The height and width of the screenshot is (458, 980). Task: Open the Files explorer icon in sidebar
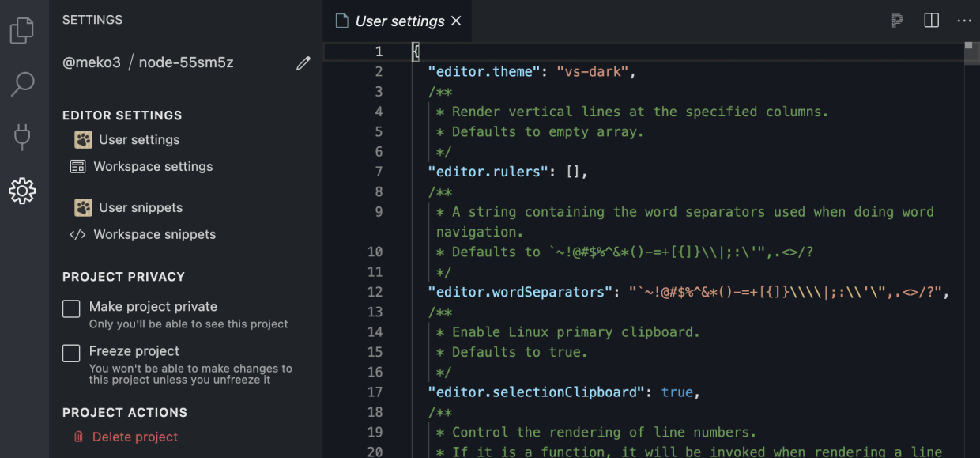[22, 30]
